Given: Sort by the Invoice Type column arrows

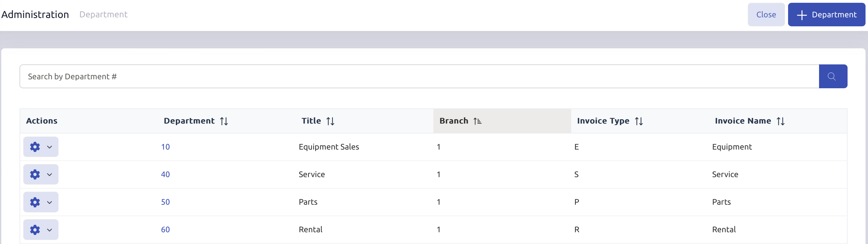Looking at the screenshot, I should pos(639,121).
